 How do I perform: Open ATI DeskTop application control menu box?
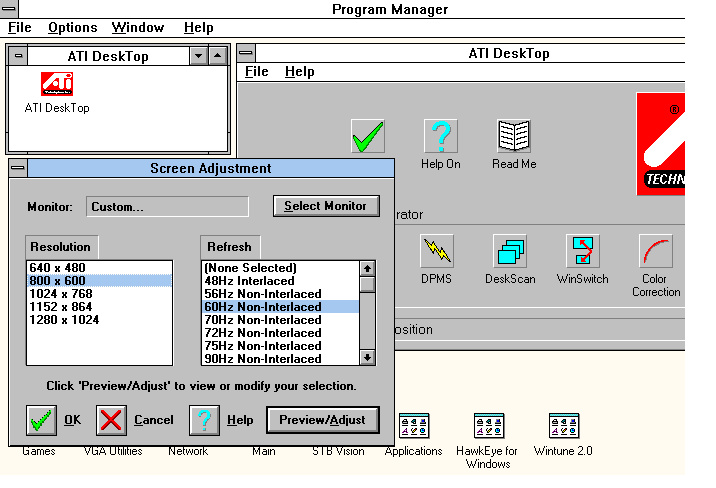tap(246, 53)
